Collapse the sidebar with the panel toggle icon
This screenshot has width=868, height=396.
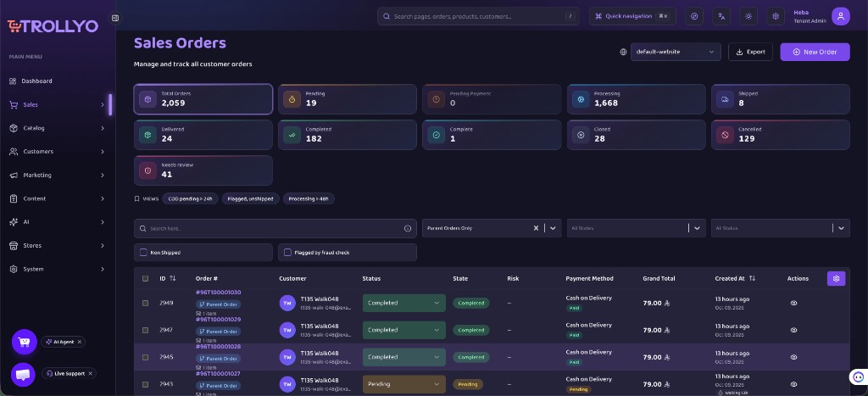click(x=115, y=18)
